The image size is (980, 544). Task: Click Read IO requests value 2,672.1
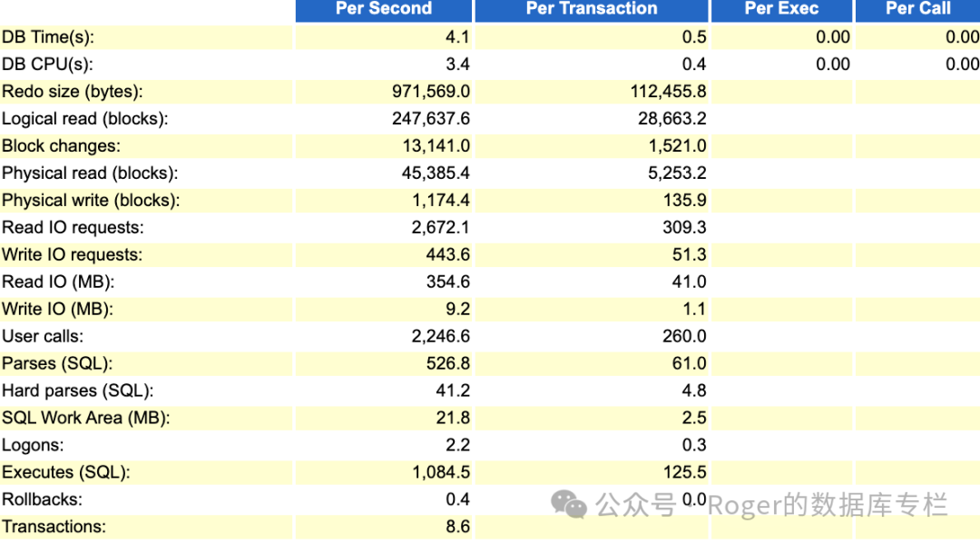coord(441,228)
